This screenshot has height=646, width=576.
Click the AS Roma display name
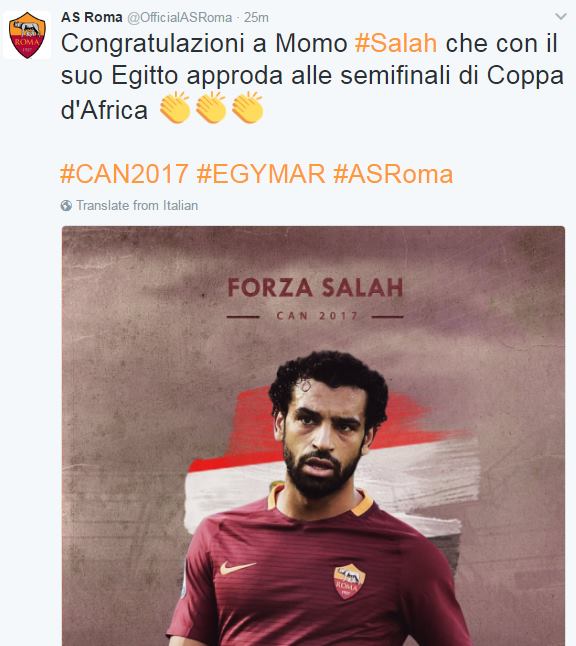pyautogui.click(x=91, y=17)
